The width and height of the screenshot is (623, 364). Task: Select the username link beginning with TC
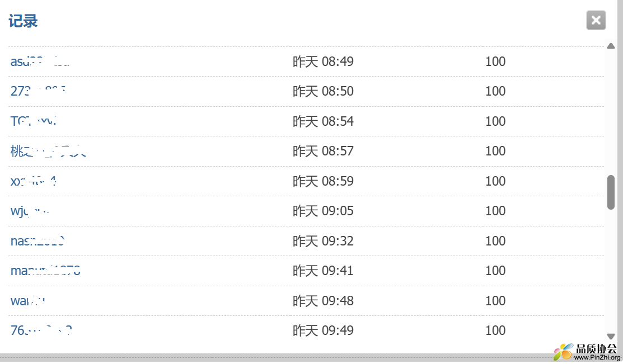point(34,121)
